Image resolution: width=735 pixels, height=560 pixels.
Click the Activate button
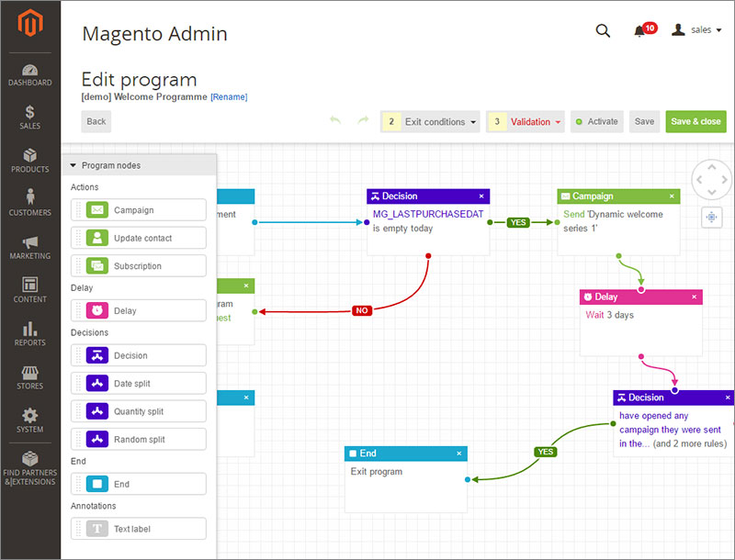596,122
